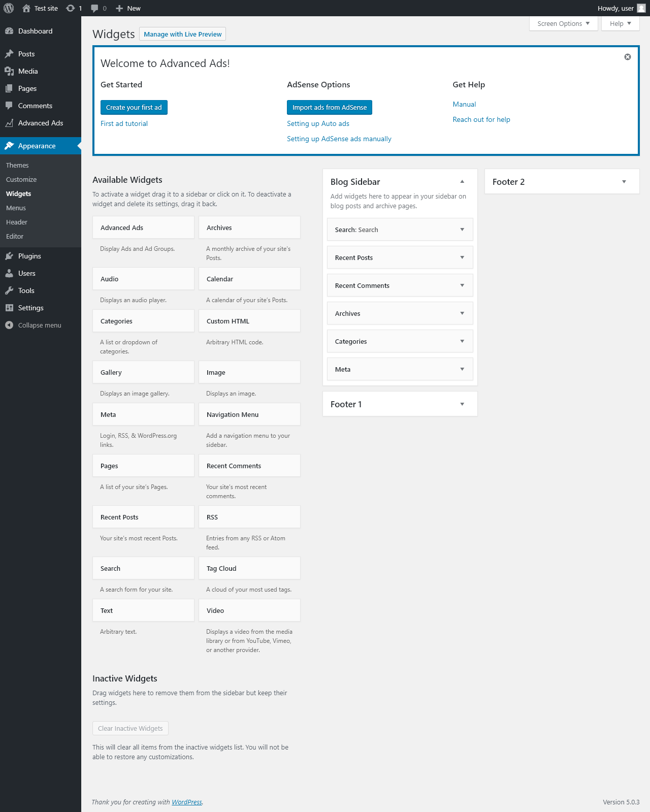Viewport: 650px width, 812px height.
Task: Click the Collapse menu arrow icon
Action: click(x=9, y=325)
